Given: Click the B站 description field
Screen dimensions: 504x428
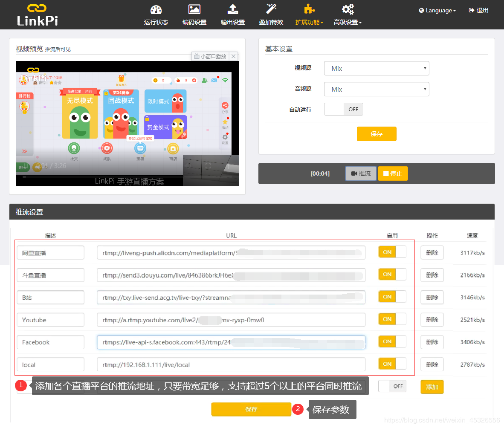Looking at the screenshot, I should 50,297.
